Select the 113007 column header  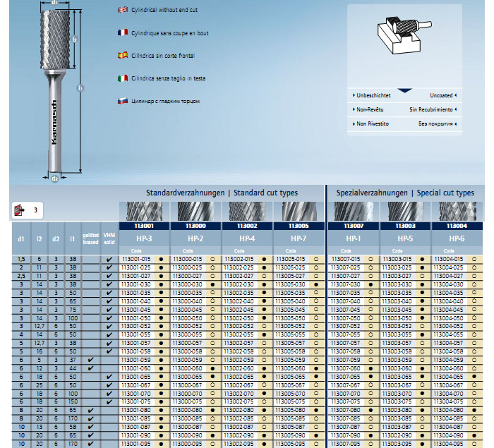(352, 226)
